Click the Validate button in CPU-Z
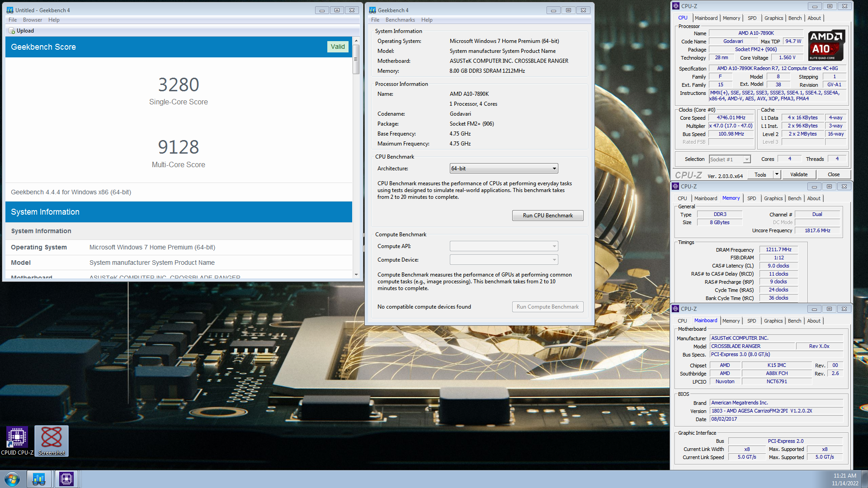Image resolution: width=868 pixels, height=488 pixels. coord(798,174)
